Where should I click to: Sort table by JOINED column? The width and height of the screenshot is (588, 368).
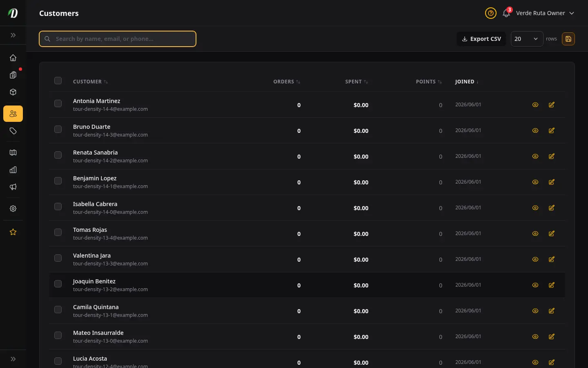pos(467,82)
